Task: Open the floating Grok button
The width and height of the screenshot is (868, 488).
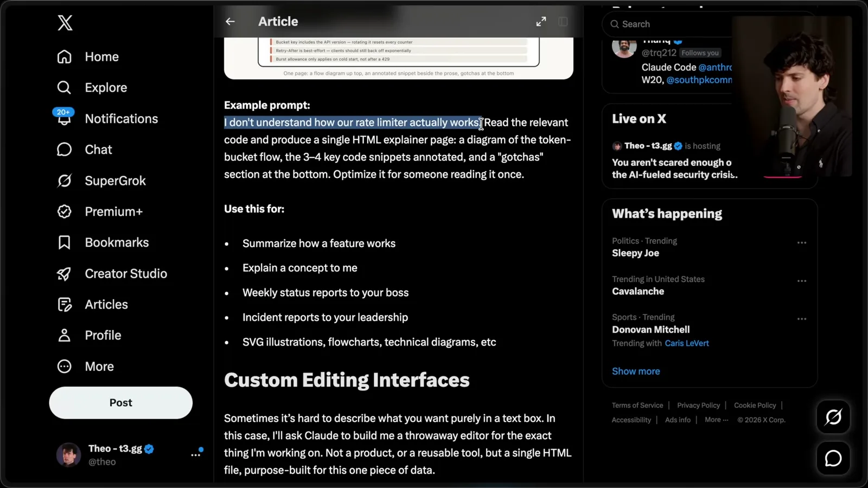Action: [833, 417]
